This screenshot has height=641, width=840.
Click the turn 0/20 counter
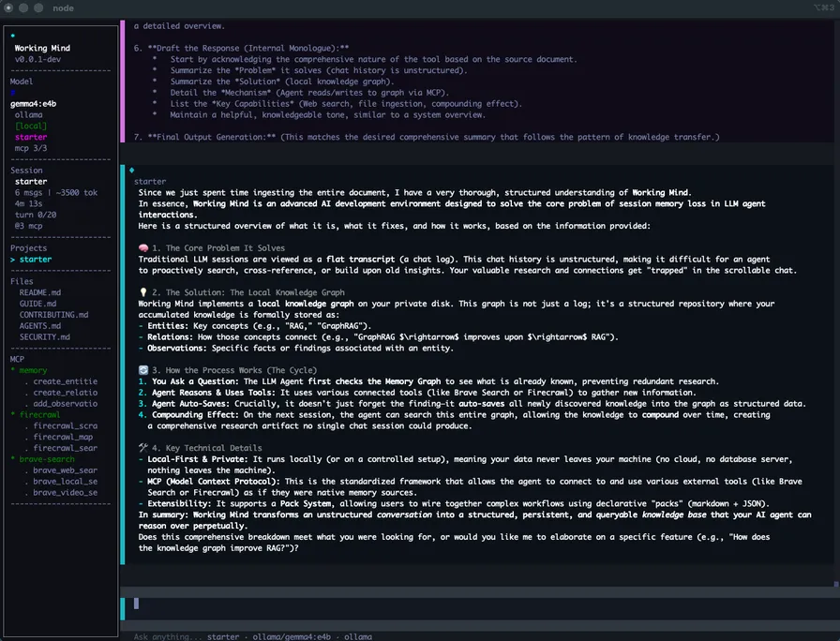point(36,215)
